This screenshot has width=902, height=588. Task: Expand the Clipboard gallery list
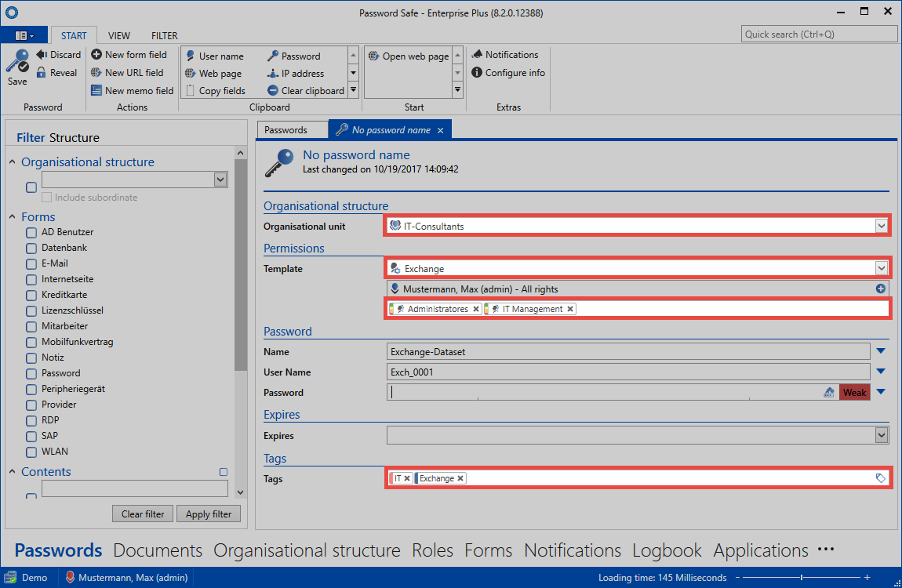pos(353,90)
